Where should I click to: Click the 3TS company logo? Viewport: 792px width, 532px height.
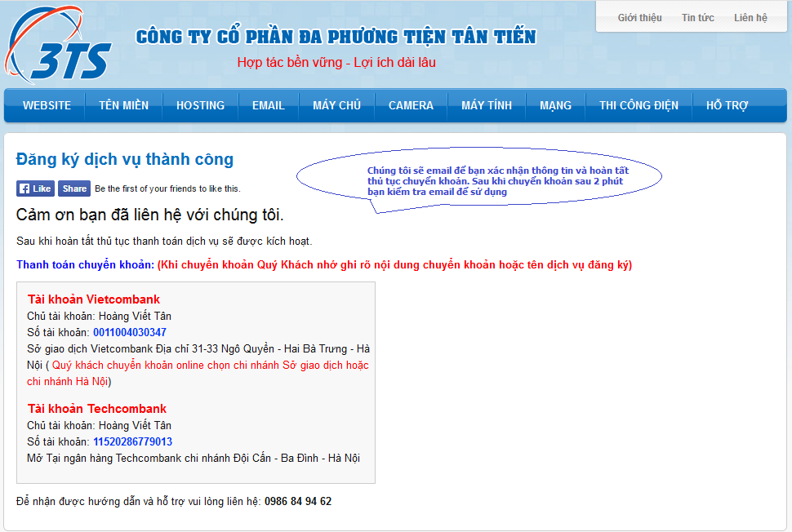[x=58, y=44]
